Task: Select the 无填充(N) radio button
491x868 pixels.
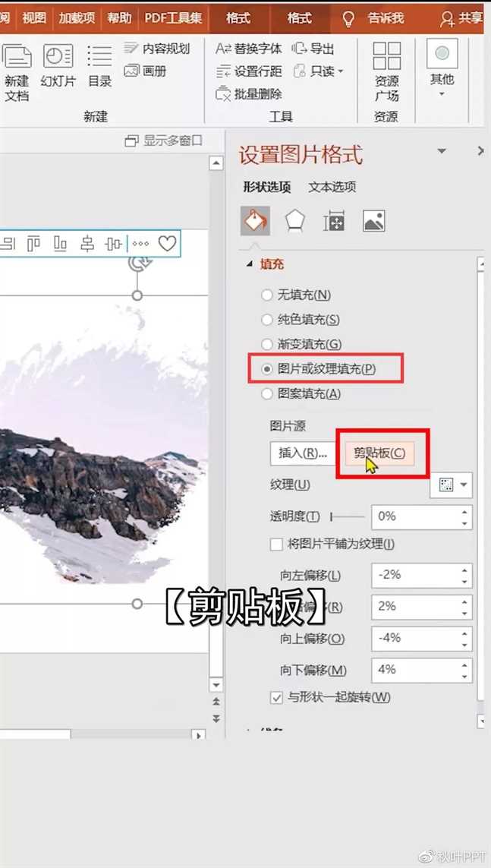Action: point(266,295)
